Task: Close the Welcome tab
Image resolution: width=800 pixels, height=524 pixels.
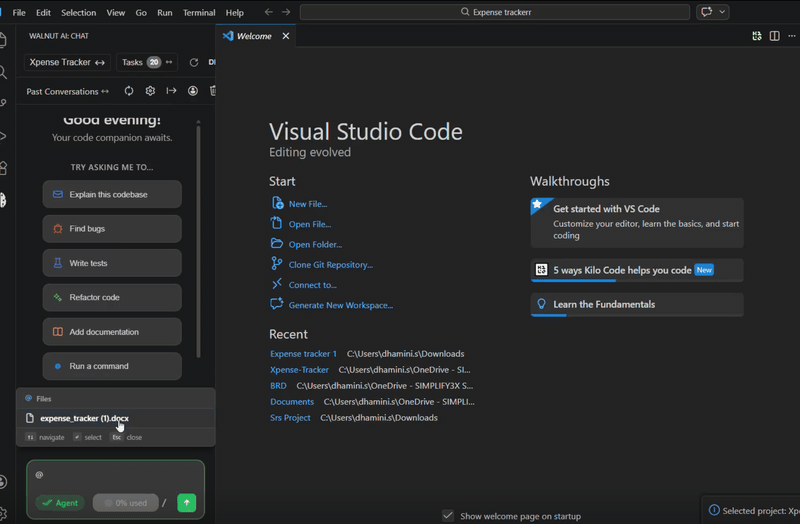Action: click(285, 36)
